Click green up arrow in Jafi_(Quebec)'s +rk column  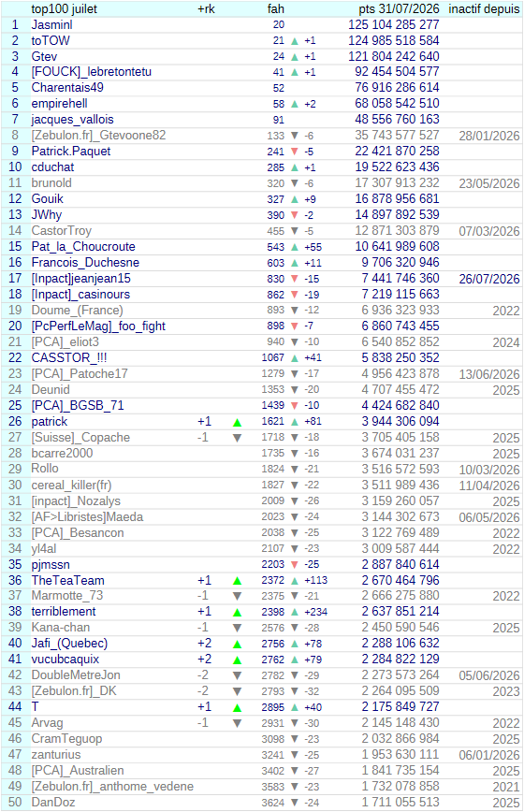[237, 645]
